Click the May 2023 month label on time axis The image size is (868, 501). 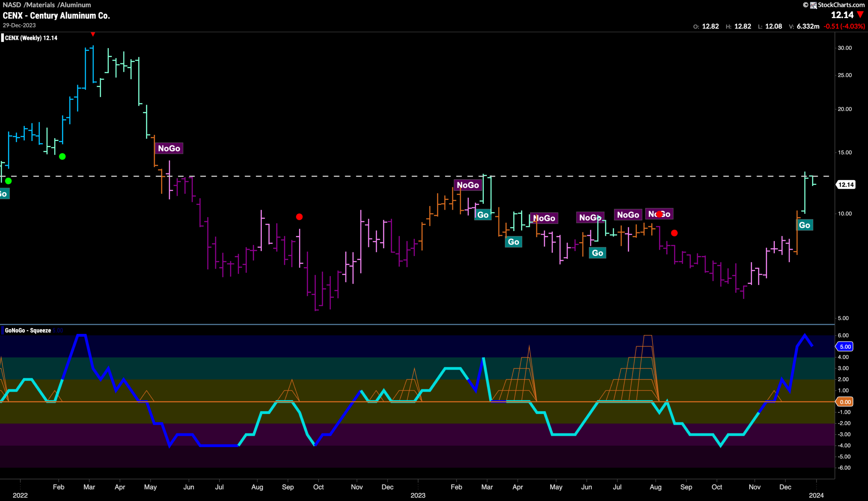(556, 487)
